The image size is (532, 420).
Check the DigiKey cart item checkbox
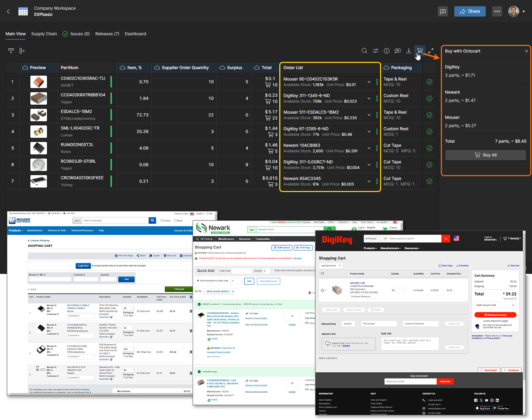coord(322,290)
